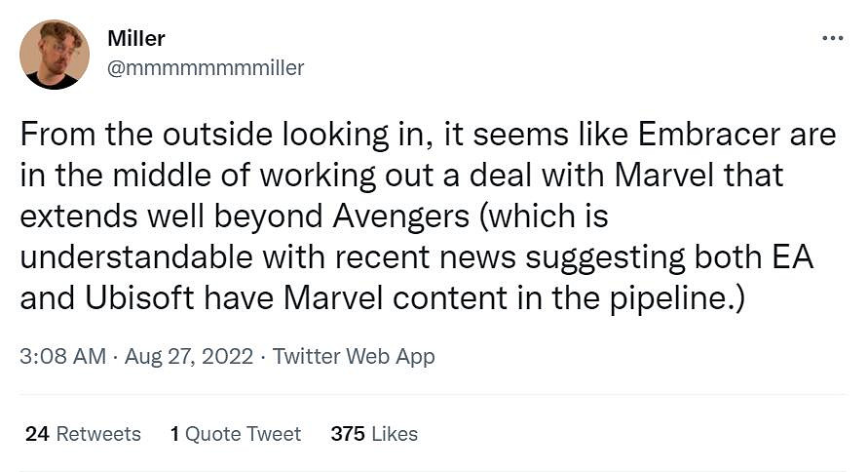The width and height of the screenshot is (868, 472).
Task: Click Miller's profile avatar photo
Action: point(53,56)
